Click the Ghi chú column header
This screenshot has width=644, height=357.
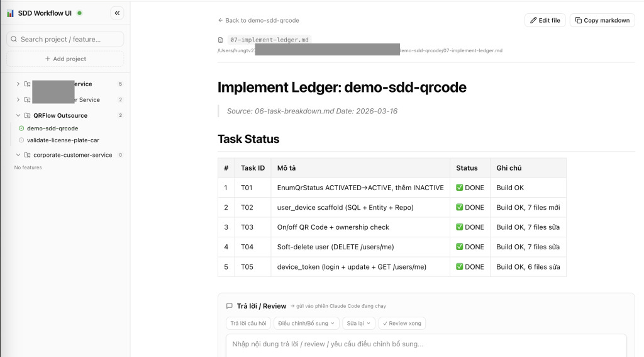pyautogui.click(x=528, y=168)
